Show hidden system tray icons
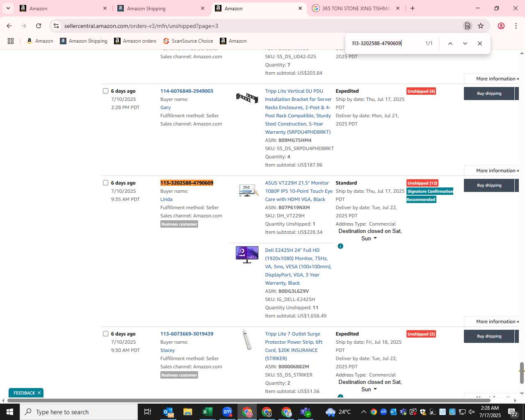This screenshot has width=525, height=420. click(x=363, y=412)
